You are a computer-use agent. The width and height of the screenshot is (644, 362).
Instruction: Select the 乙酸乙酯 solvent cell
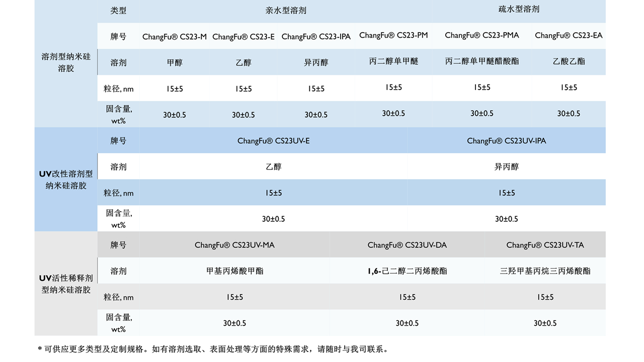pyautogui.click(x=569, y=61)
